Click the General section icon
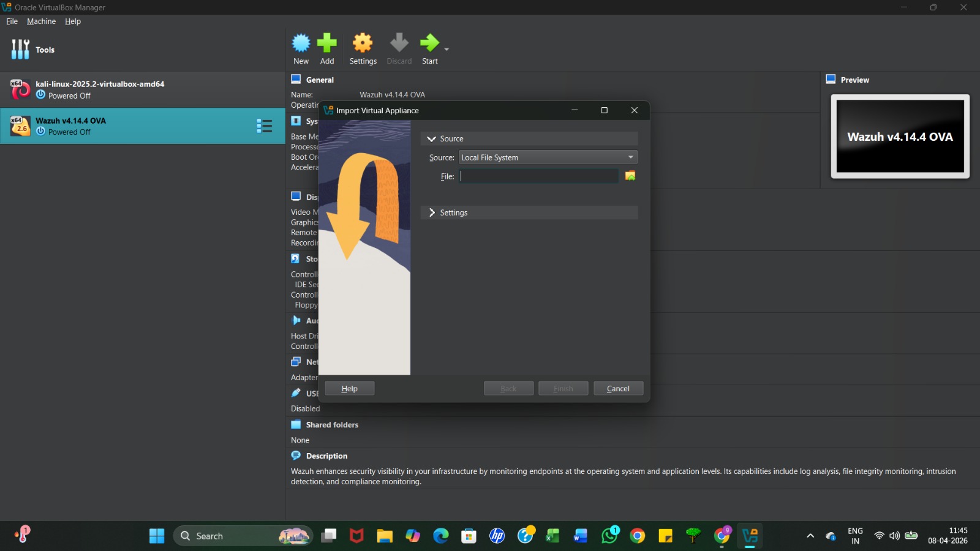This screenshot has width=980, height=551. coord(296,79)
